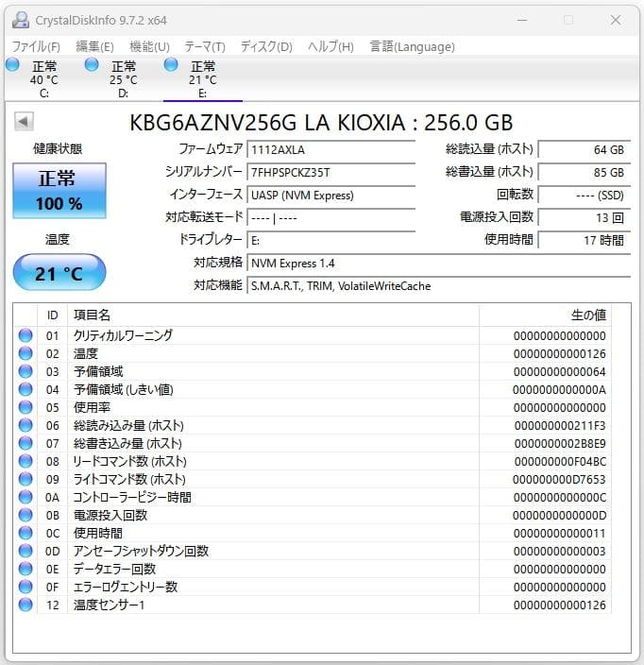Minimize the CrystalDiskInfo window
Viewport: 644px width, 665px height.
click(x=522, y=20)
